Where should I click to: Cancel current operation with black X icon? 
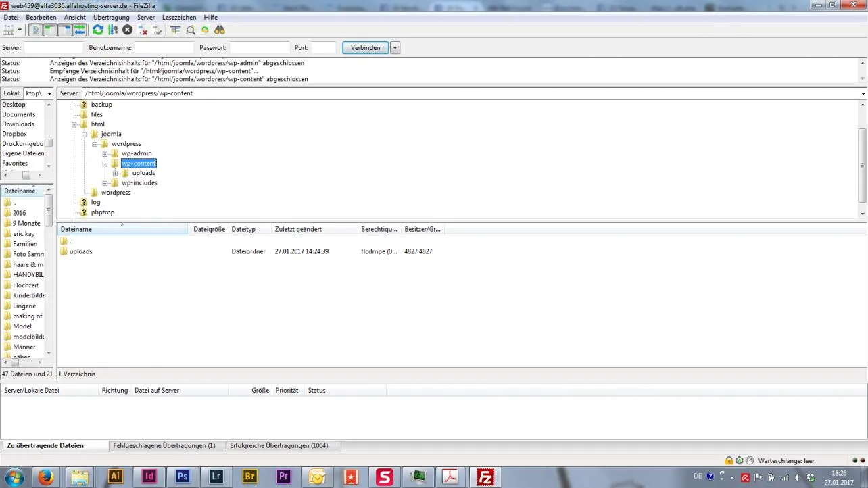click(128, 30)
